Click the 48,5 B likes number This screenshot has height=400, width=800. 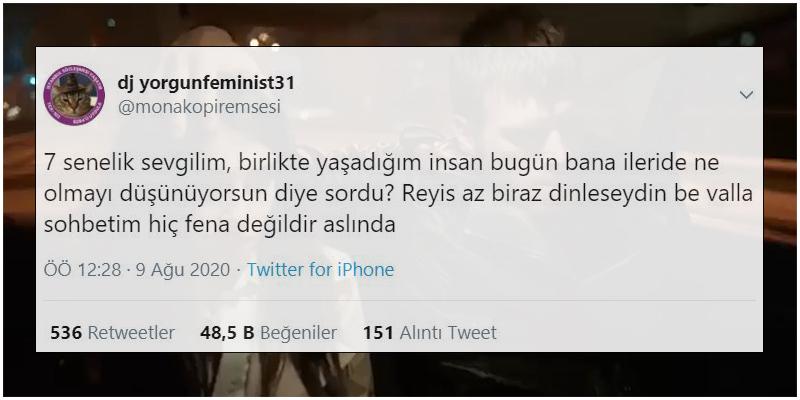(x=227, y=333)
